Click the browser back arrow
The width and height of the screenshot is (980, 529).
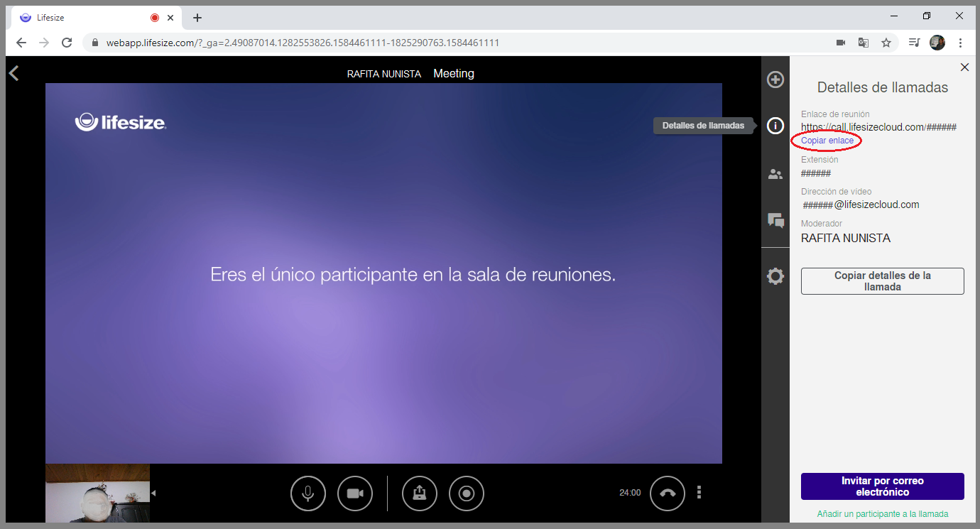point(21,43)
